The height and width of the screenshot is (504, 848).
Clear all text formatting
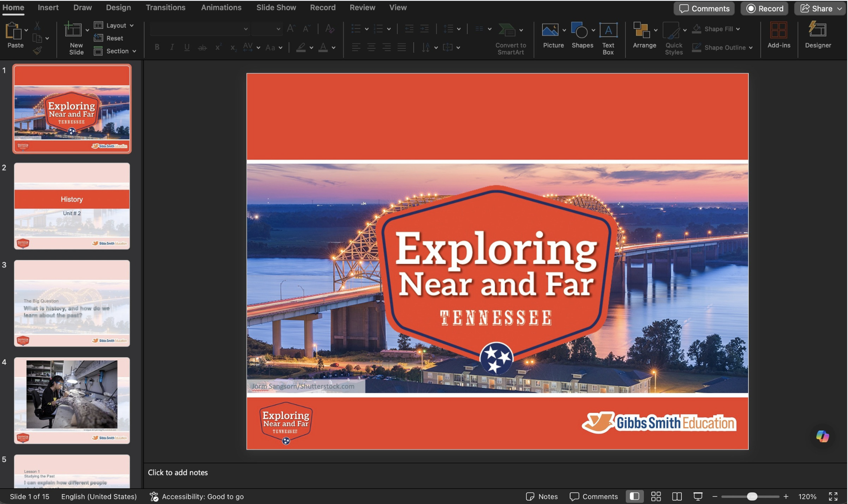click(x=329, y=29)
